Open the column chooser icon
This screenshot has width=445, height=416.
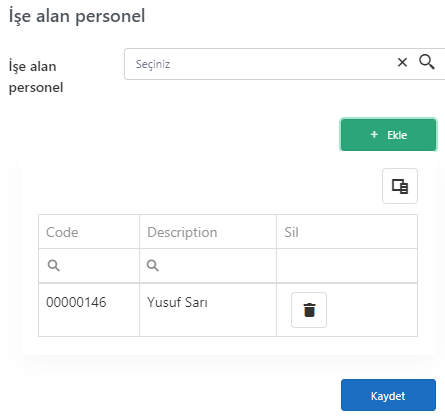pyautogui.click(x=400, y=186)
